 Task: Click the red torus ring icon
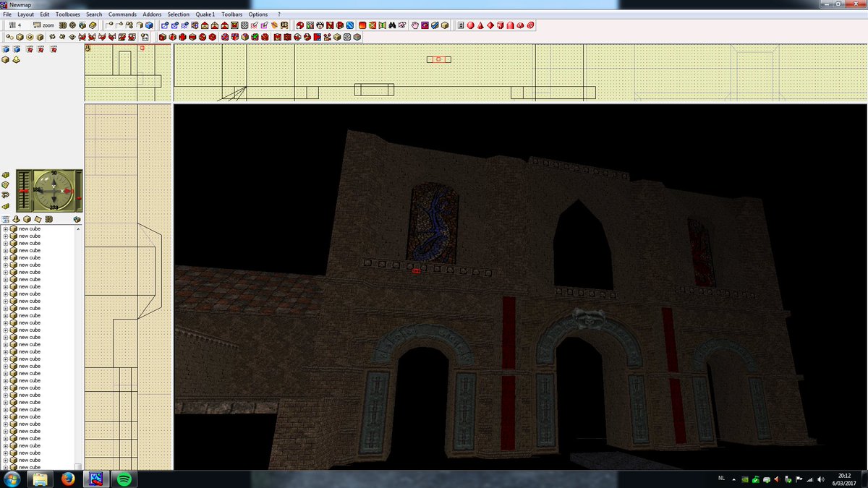530,25
